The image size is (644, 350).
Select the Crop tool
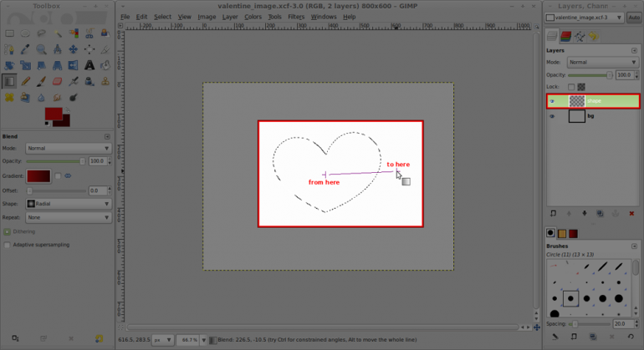point(105,49)
